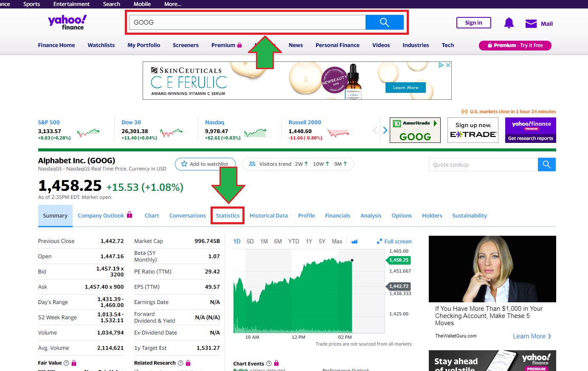The width and height of the screenshot is (588, 371).
Task: Click the Quote Lookup search icon
Action: pos(547,165)
